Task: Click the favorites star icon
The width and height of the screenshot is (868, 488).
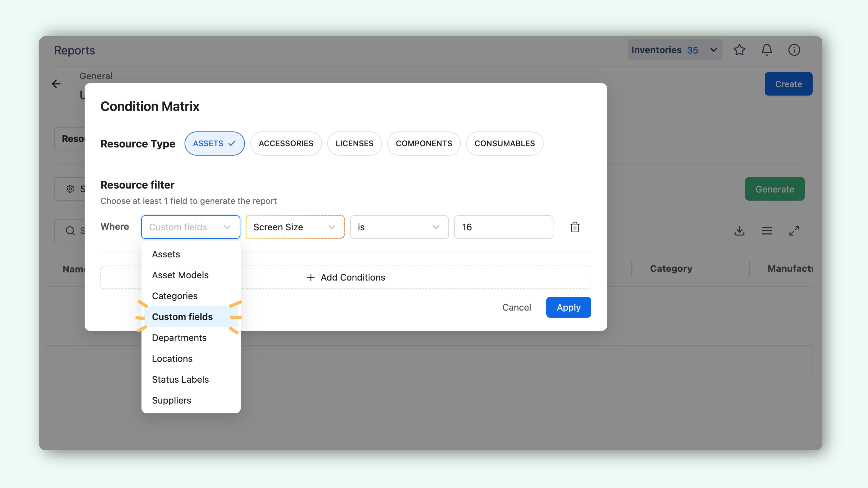Action: (x=739, y=50)
